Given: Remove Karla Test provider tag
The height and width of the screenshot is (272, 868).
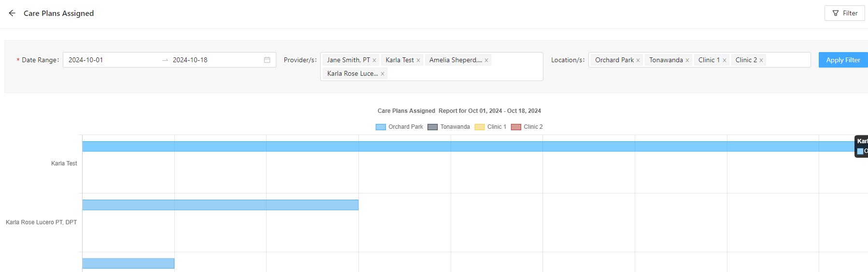Looking at the screenshot, I should pyautogui.click(x=418, y=60).
